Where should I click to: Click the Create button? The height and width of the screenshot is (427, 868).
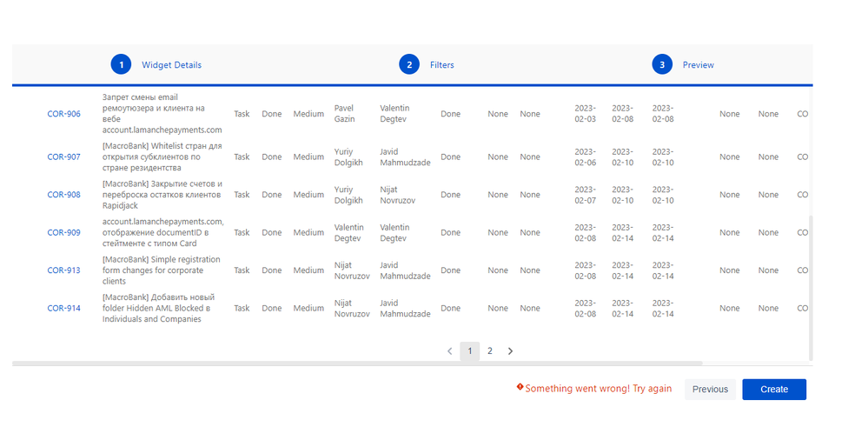774,390
